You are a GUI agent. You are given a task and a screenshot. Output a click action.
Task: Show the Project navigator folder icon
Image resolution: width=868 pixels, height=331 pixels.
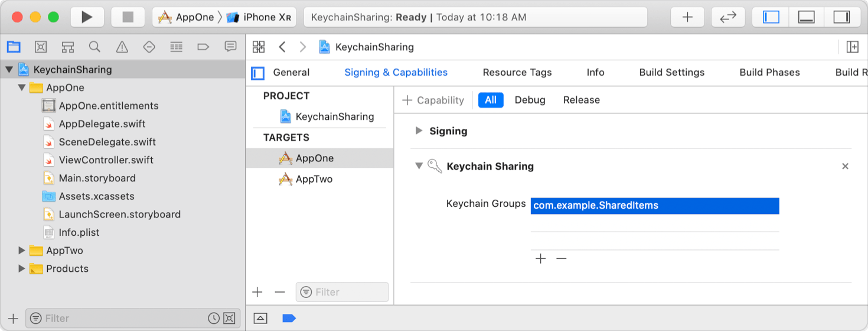(14, 47)
